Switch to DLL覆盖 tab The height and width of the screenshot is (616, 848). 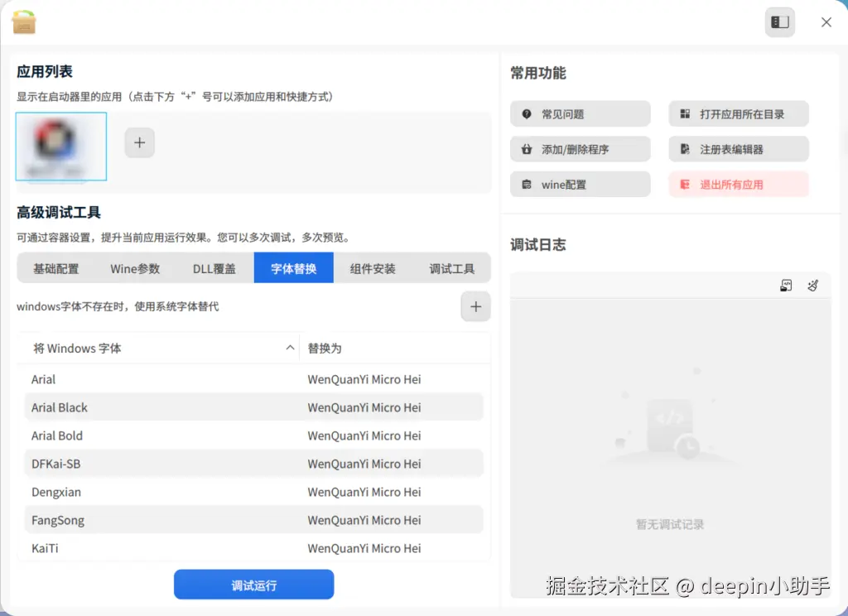[214, 268]
